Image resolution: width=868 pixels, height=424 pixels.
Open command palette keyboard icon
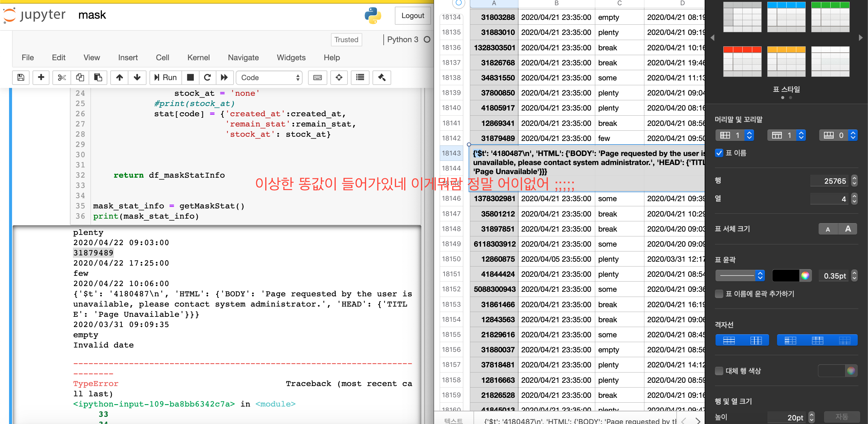317,77
